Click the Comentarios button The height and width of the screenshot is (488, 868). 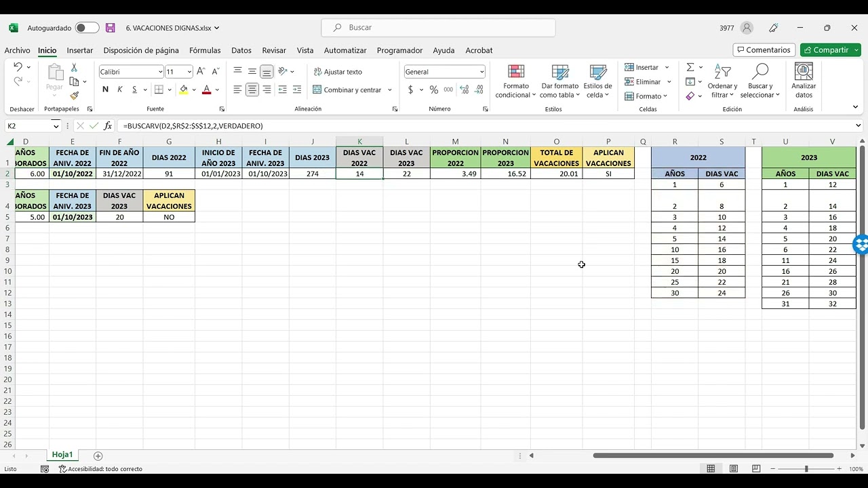[x=764, y=50]
